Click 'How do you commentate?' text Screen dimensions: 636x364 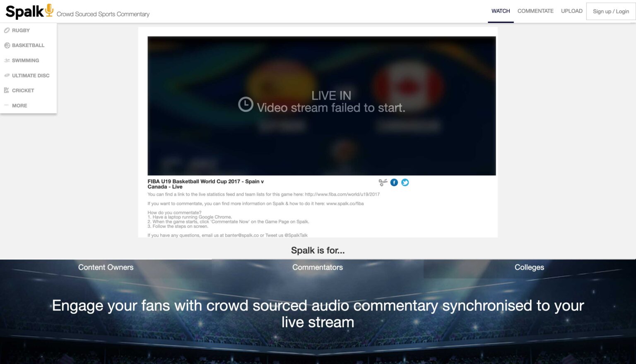(174, 213)
